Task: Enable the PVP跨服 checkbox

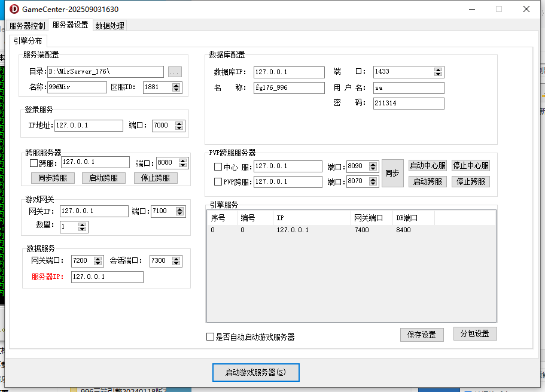Action: [x=218, y=181]
